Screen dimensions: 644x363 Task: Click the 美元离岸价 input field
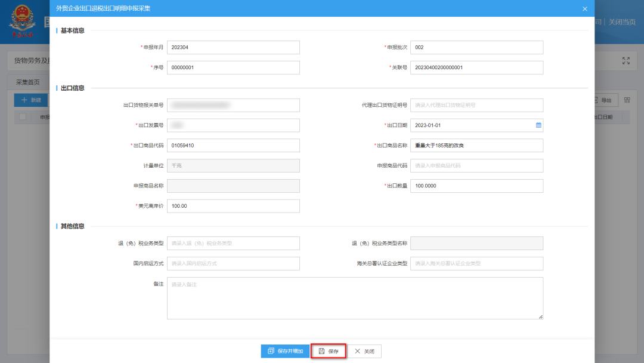tap(233, 206)
